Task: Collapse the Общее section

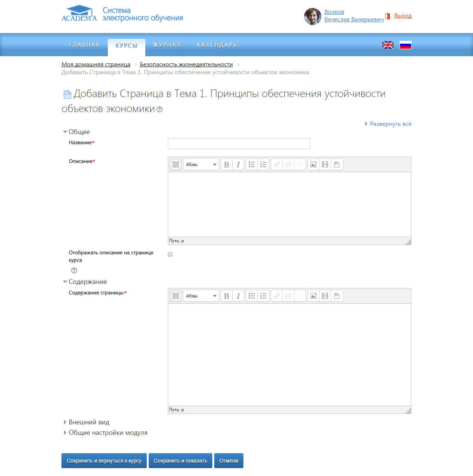Action: pyautogui.click(x=76, y=132)
